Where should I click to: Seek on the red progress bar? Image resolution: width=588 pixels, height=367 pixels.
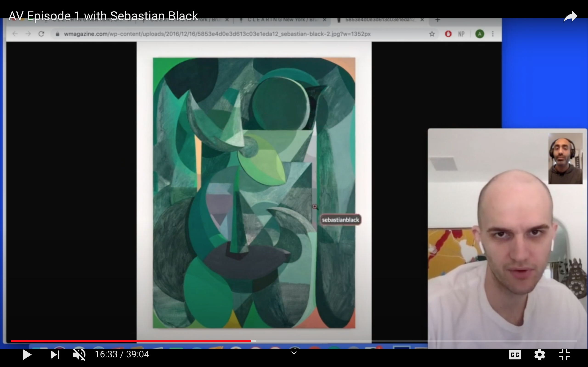tap(131, 341)
